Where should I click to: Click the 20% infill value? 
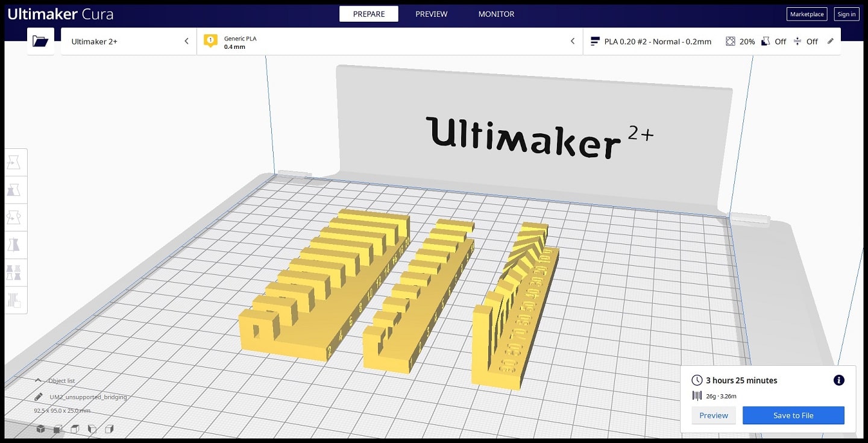click(x=747, y=42)
